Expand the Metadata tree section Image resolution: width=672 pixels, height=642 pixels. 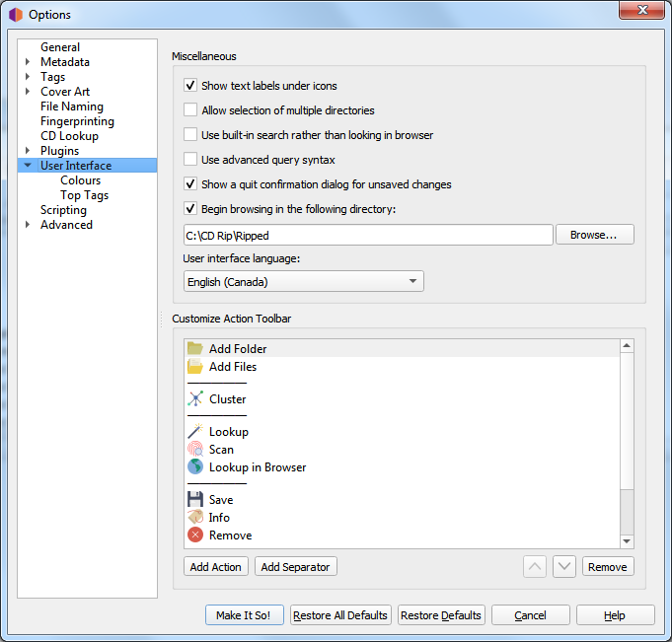[x=28, y=62]
